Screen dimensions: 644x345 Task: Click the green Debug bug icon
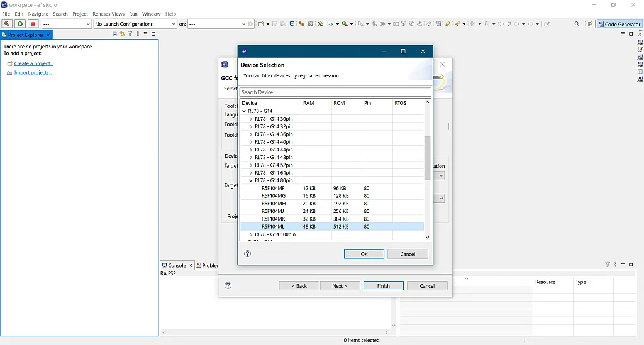point(331,24)
